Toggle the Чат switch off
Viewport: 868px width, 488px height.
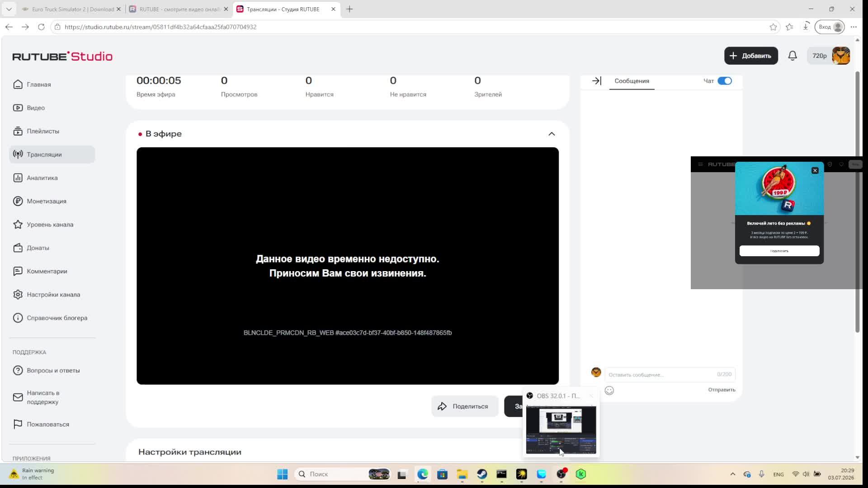(x=724, y=81)
